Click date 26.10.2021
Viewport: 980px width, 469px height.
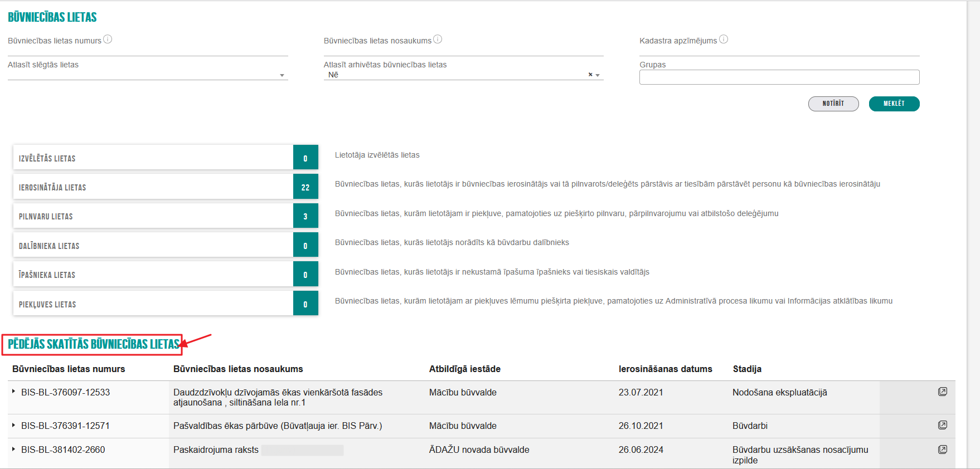[641, 426]
